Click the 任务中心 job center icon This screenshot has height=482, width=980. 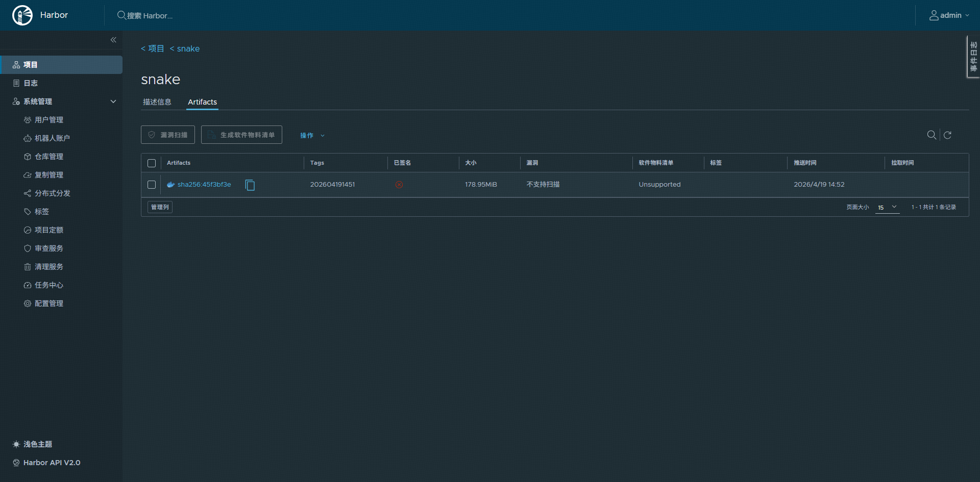[x=28, y=285]
